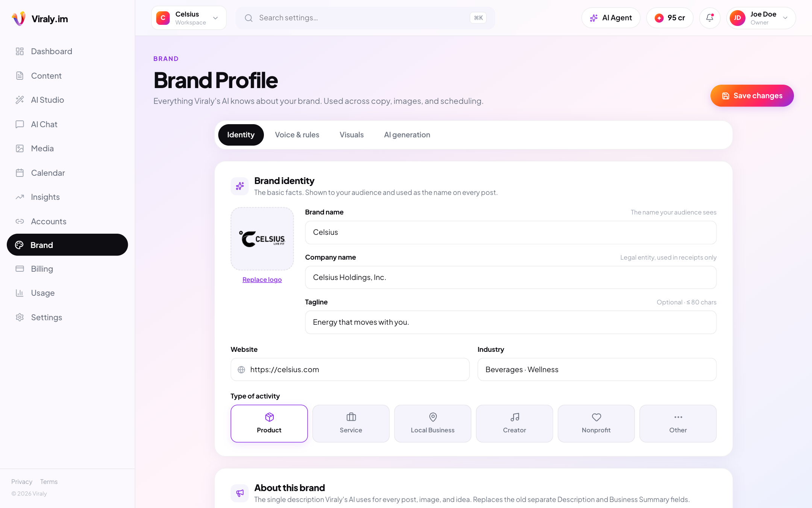The image size is (812, 508).
Task: Open notifications bell
Action: click(x=710, y=18)
